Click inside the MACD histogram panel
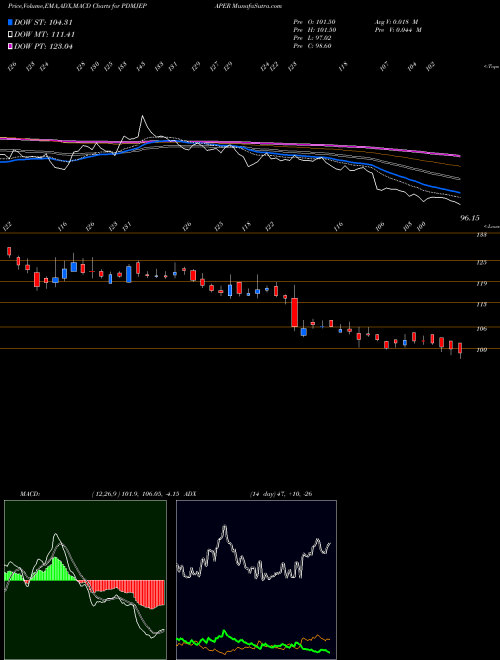Screen dimensions: 500x660 85,580
